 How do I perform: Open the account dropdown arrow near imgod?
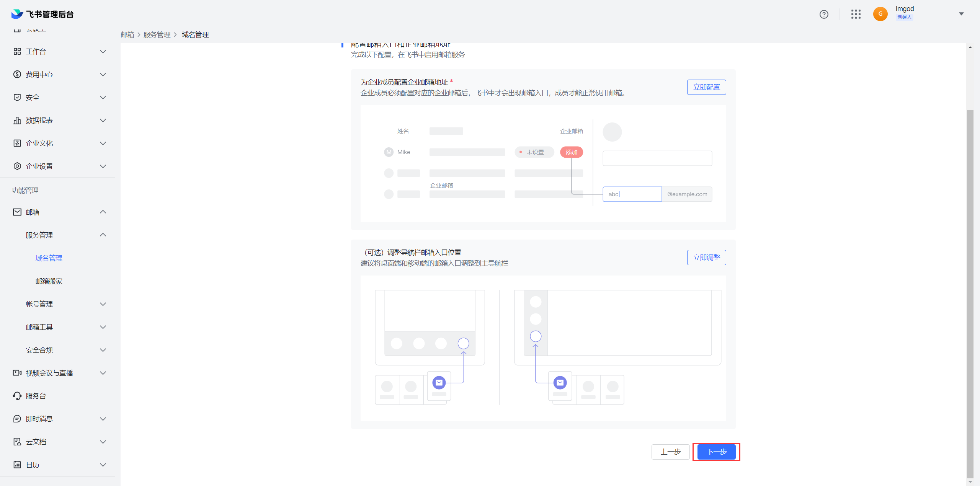961,14
